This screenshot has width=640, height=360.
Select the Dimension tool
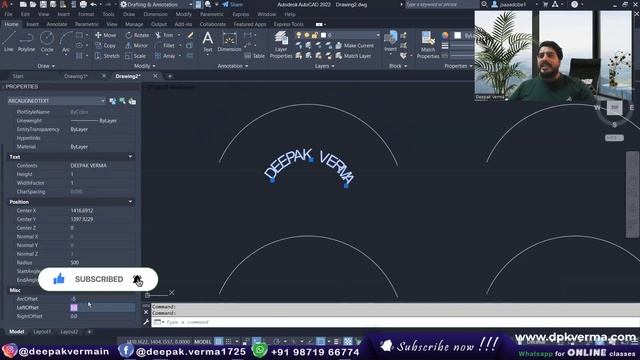(229, 42)
